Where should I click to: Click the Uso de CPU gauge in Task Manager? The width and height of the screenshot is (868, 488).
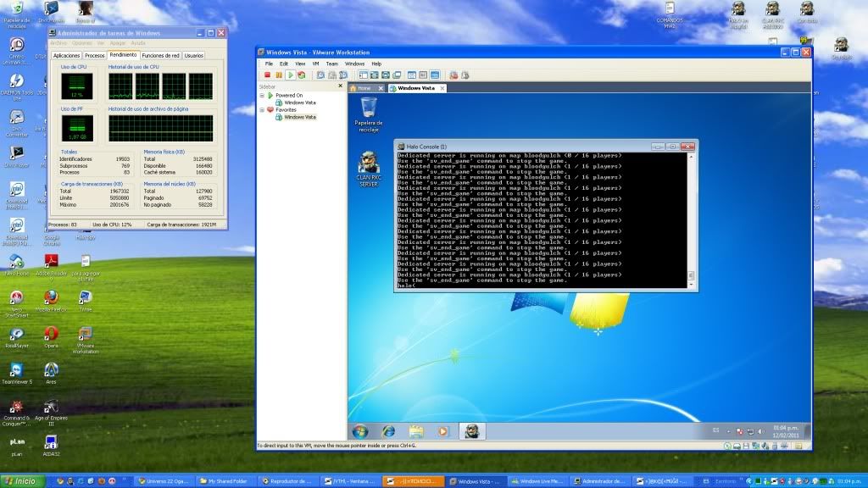tap(77, 86)
